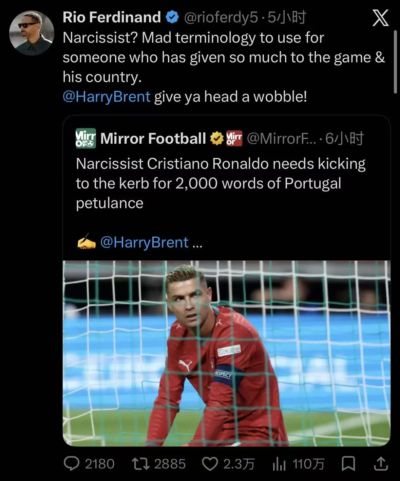This screenshot has width=400, height=481.
Task: Expand the truncated quoted tweet ellipsis
Action: pos(197,243)
